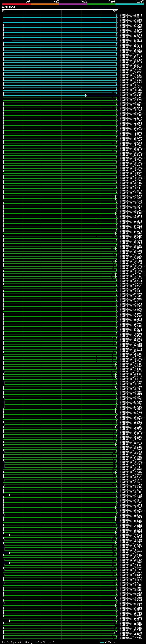This screenshot has width=146, height=644.
Task: Click the AV517986 query label
Action: coord(8,7)
